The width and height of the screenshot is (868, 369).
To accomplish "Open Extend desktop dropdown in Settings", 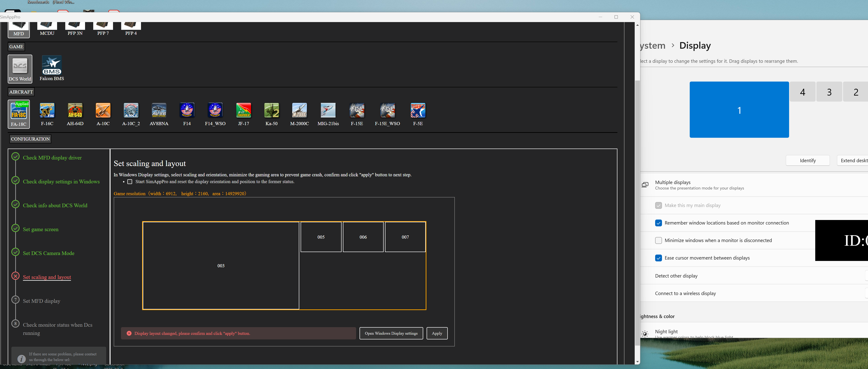I will (x=853, y=160).
